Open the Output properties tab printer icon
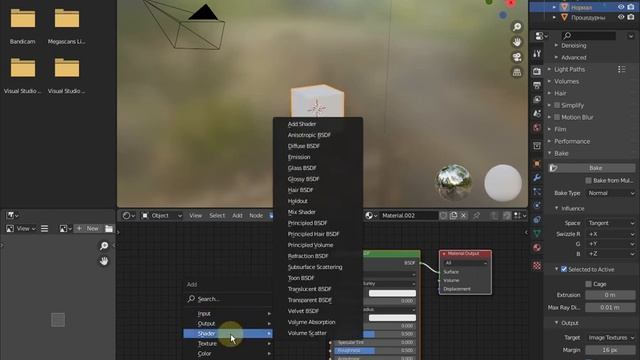This screenshot has width=640, height=360. tap(537, 85)
